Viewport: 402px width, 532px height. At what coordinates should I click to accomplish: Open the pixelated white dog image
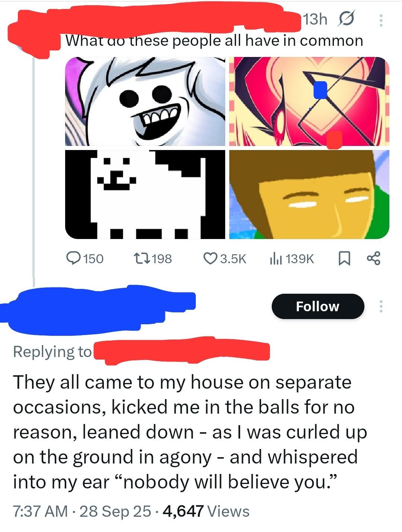145,194
